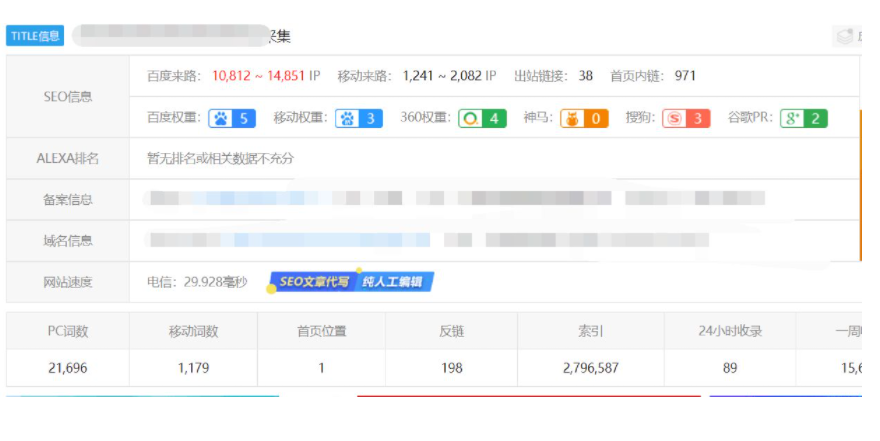Click the 百度来路 label
This screenshot has height=441, width=880.
pyautogui.click(x=173, y=76)
